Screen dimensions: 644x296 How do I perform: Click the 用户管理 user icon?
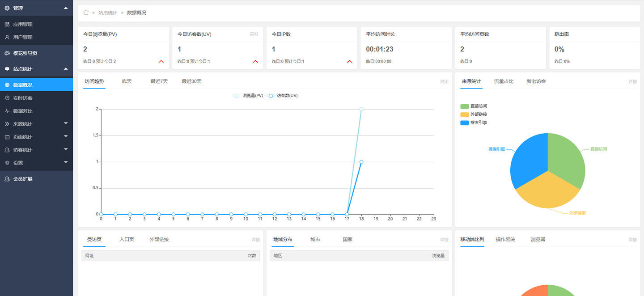7,37
